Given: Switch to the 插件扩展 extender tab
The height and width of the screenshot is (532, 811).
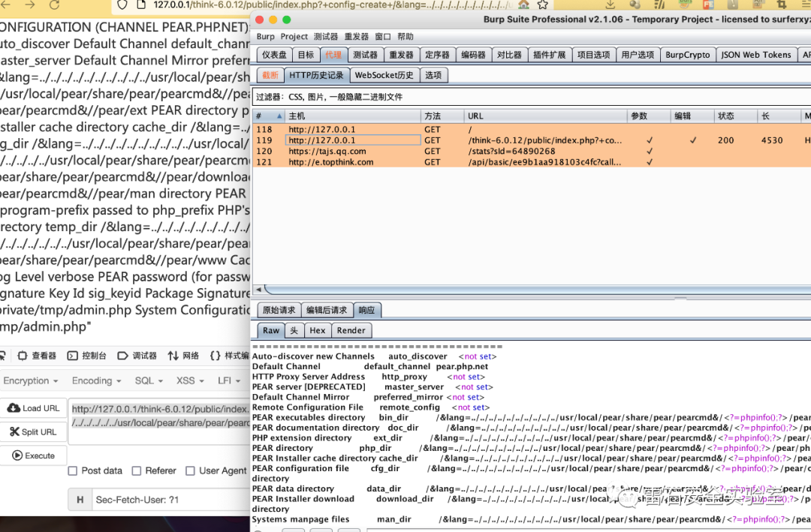Looking at the screenshot, I should click(549, 55).
